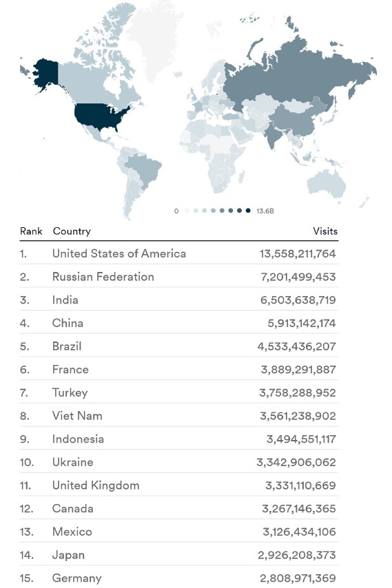Click the Japan row at rank 14
392x588 pixels.
pos(179,555)
